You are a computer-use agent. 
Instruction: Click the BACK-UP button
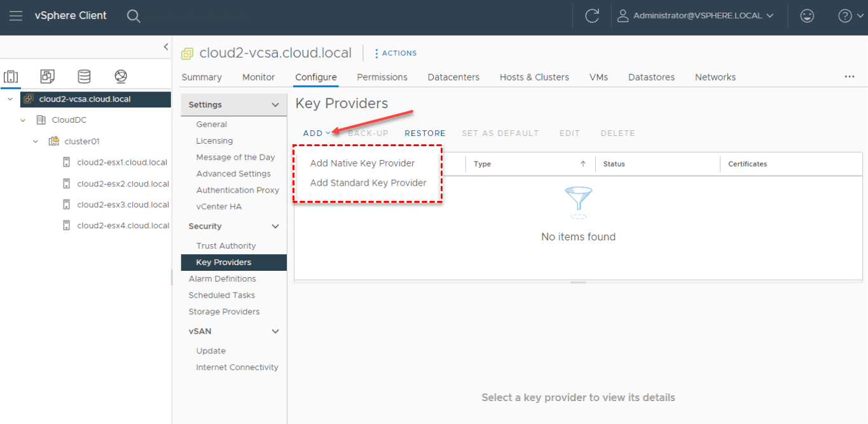pos(368,133)
